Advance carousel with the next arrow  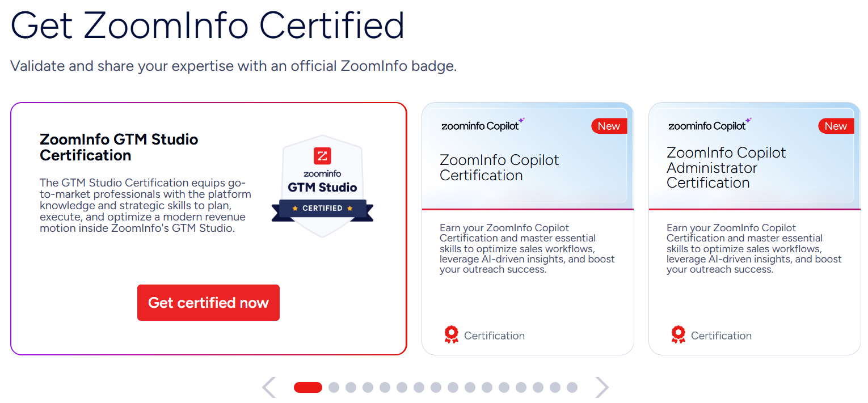(601, 387)
